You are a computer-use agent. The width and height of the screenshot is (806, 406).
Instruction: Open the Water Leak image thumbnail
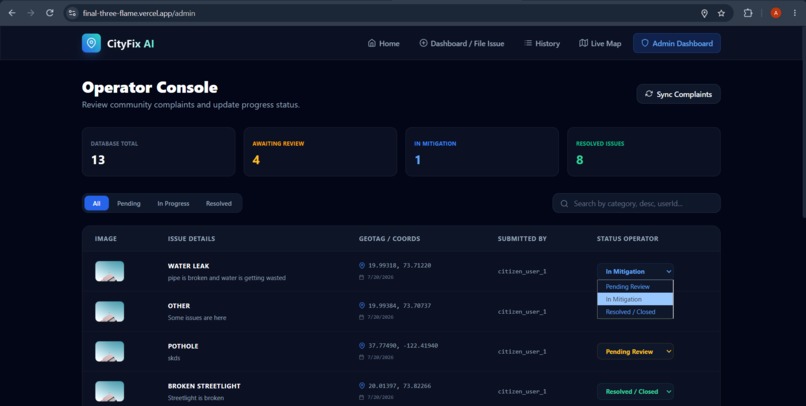point(109,271)
